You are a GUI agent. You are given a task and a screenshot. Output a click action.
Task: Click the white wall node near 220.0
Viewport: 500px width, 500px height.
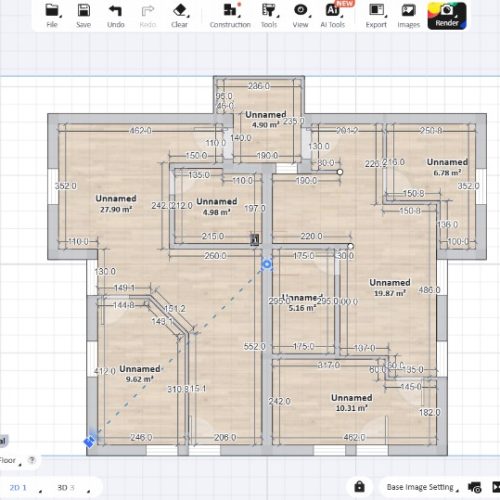[x=350, y=246]
